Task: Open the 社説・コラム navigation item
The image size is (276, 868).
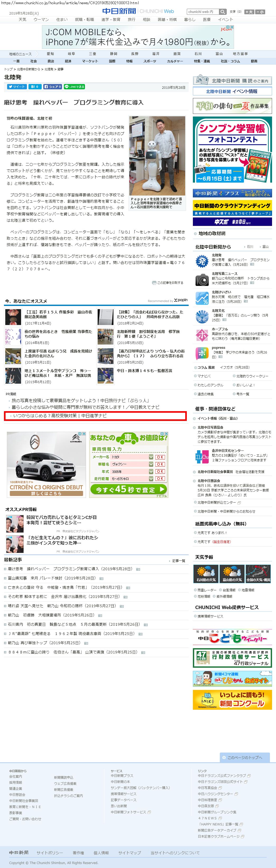Action: tap(231, 61)
